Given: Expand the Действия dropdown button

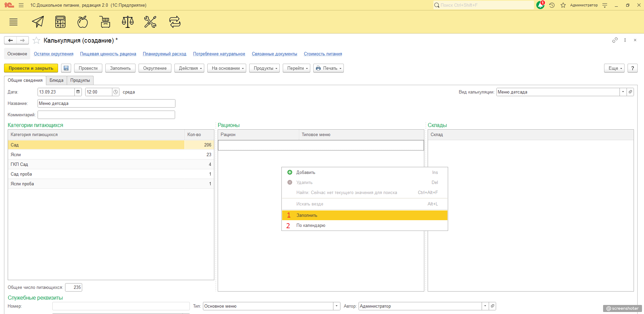Looking at the screenshot, I should pyautogui.click(x=189, y=68).
